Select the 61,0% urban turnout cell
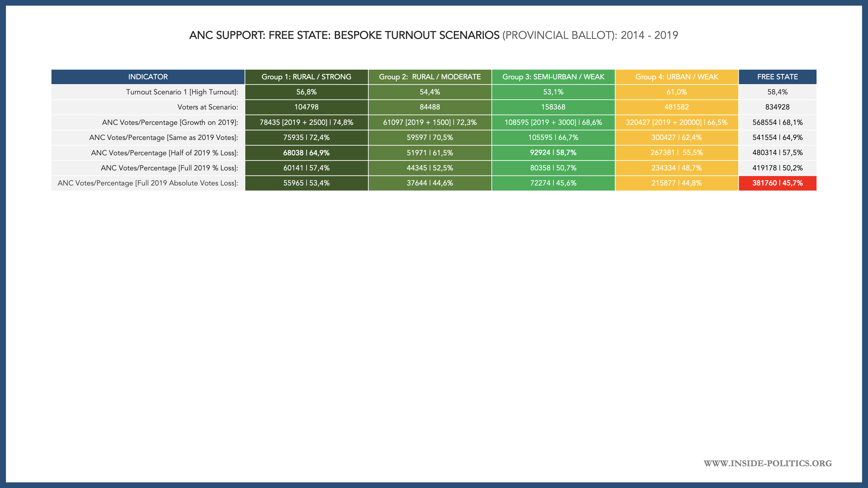 [676, 92]
